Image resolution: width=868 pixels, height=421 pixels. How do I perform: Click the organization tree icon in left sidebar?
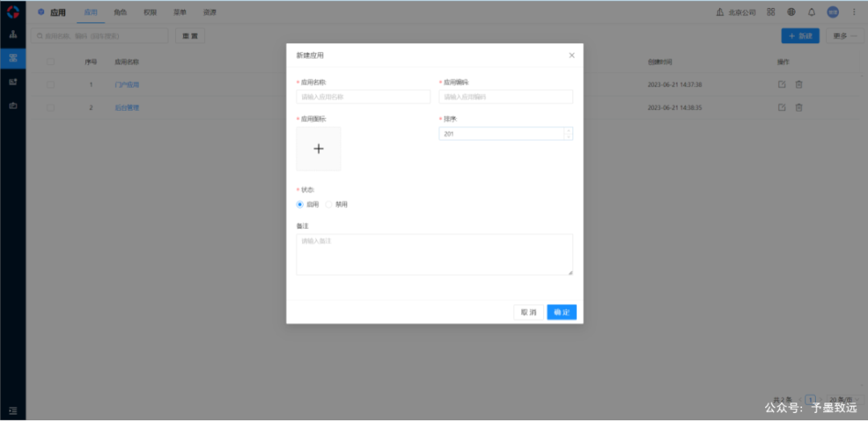pyautogui.click(x=13, y=35)
